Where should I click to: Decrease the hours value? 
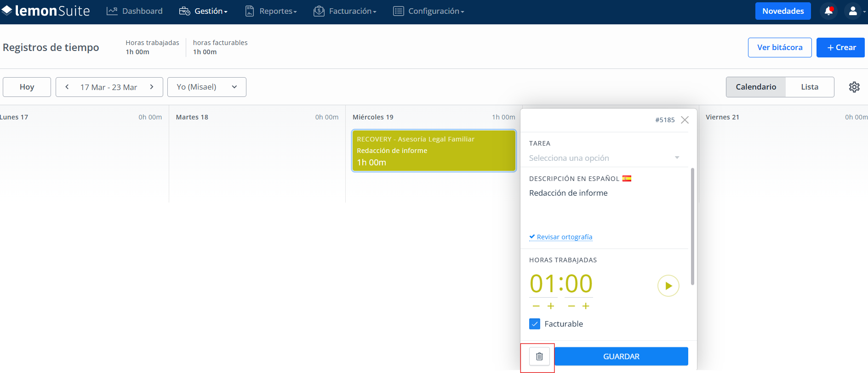point(536,306)
